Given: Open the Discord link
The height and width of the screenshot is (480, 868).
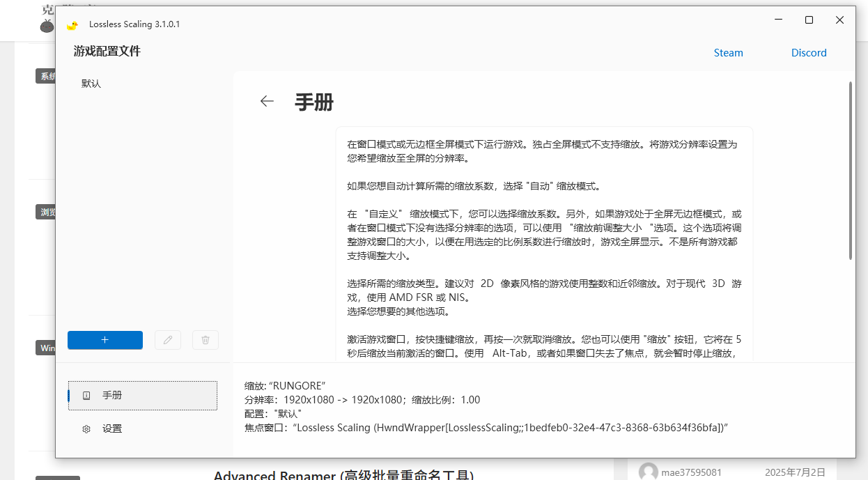Looking at the screenshot, I should coord(808,53).
